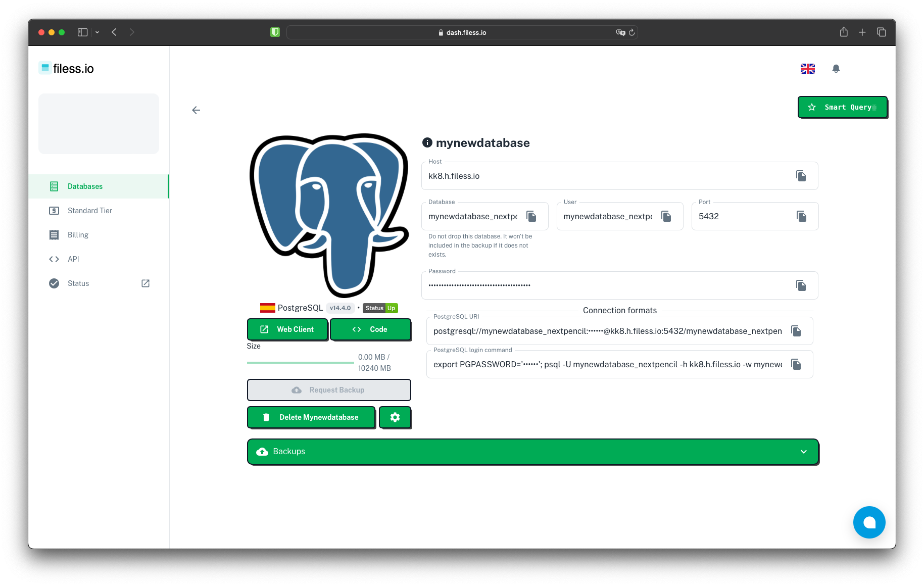924x586 pixels.
Task: Copy the Port number 5432
Action: 801,216
